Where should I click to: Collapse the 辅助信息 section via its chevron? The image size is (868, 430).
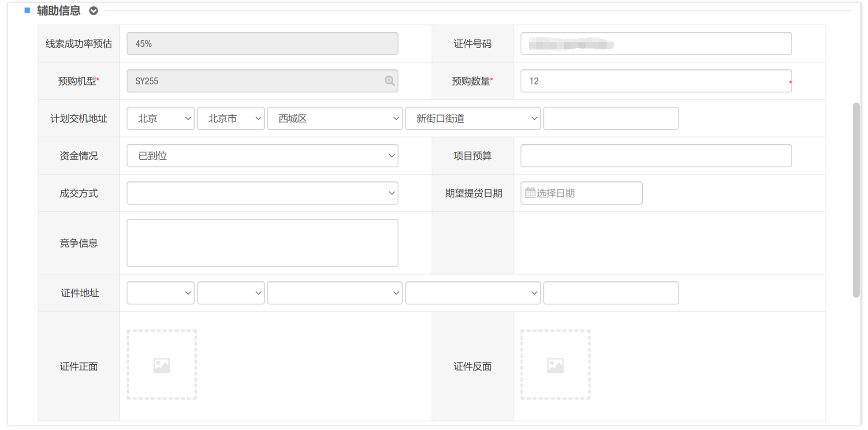93,10
